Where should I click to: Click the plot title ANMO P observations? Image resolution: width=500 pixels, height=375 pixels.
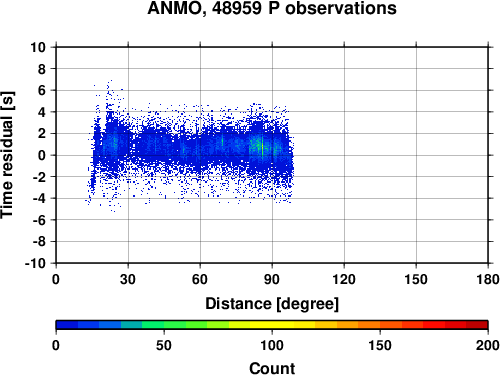tap(272, 8)
